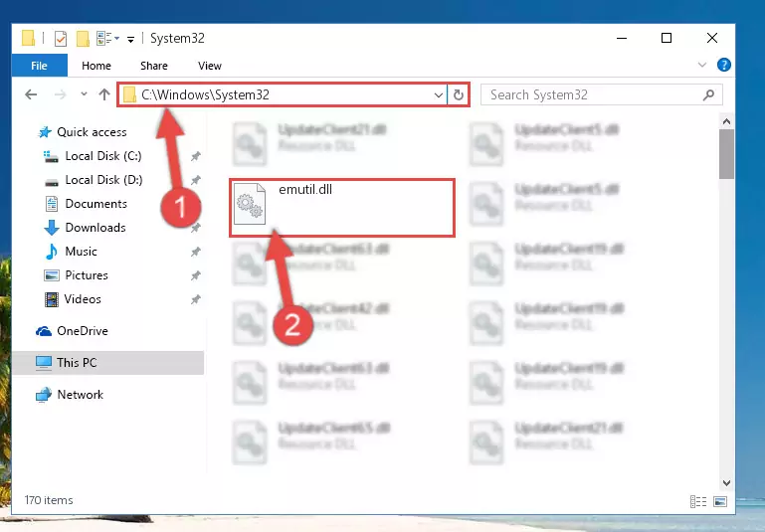
Task: Open the Recent locations dropdown
Action: click(x=84, y=93)
